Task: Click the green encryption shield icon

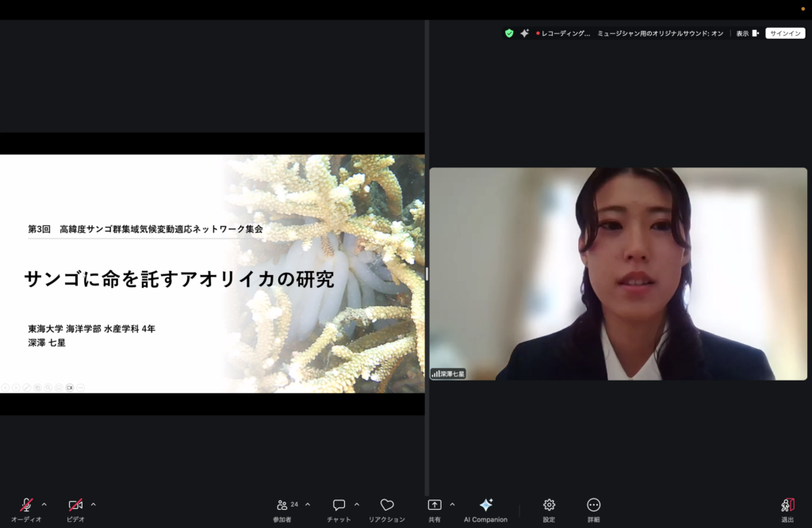Action: click(509, 33)
